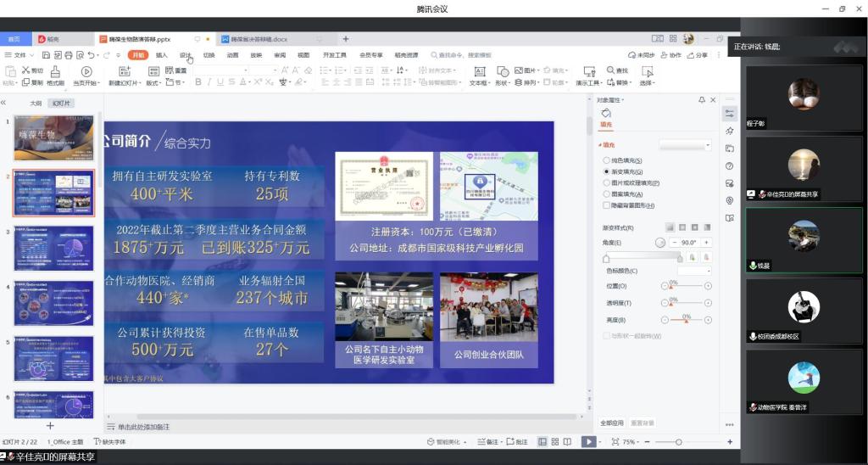Click the 透明度 transparency slider
868x465 pixels.
pos(686,303)
